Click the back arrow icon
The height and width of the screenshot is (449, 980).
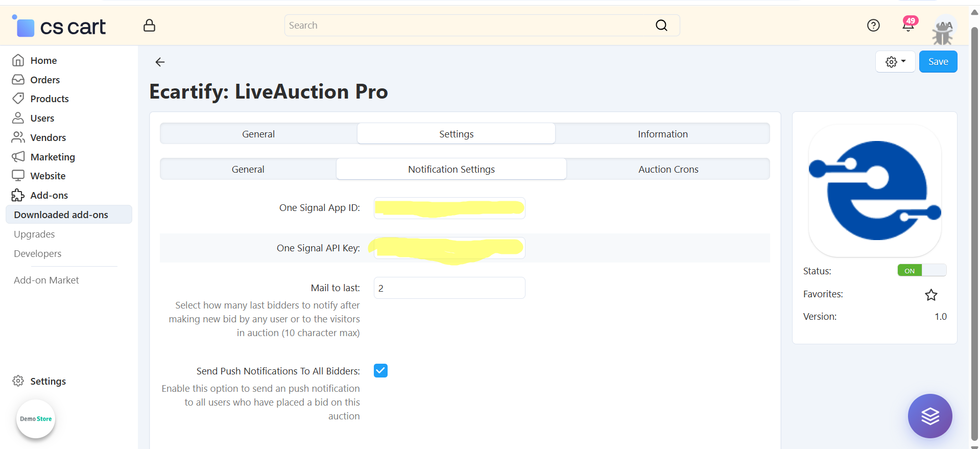pyautogui.click(x=160, y=62)
